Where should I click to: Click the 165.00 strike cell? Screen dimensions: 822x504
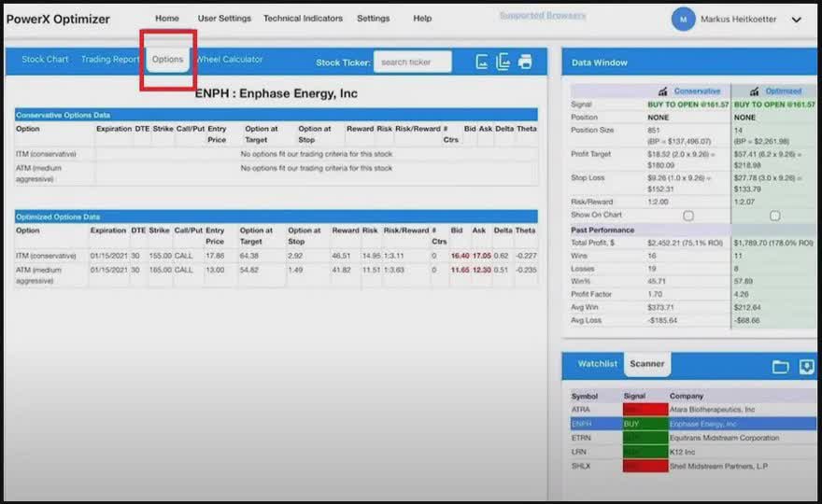click(x=160, y=270)
